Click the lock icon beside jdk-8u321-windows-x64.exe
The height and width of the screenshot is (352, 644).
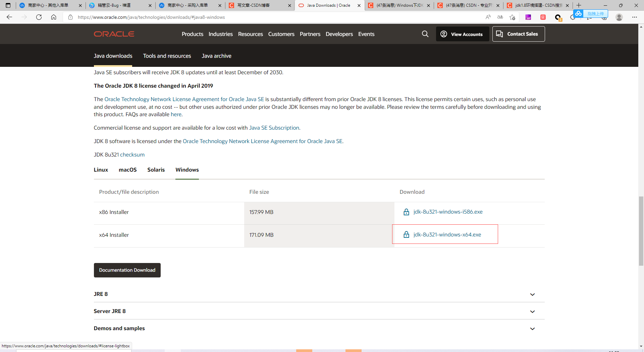coord(406,234)
